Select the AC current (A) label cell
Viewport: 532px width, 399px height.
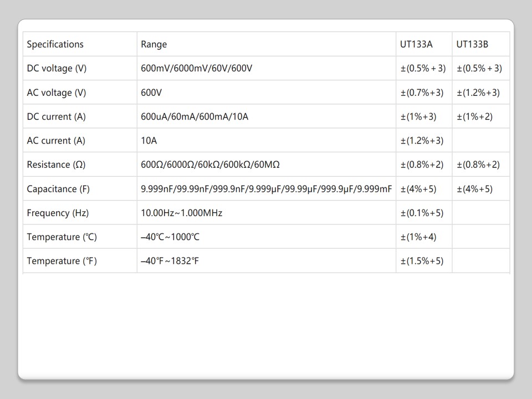(56, 141)
